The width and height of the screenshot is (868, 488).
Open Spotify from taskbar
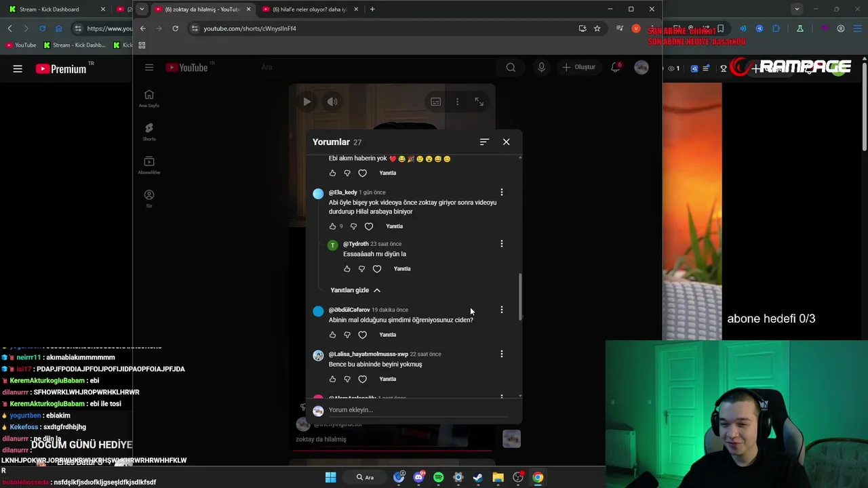[438, 477]
